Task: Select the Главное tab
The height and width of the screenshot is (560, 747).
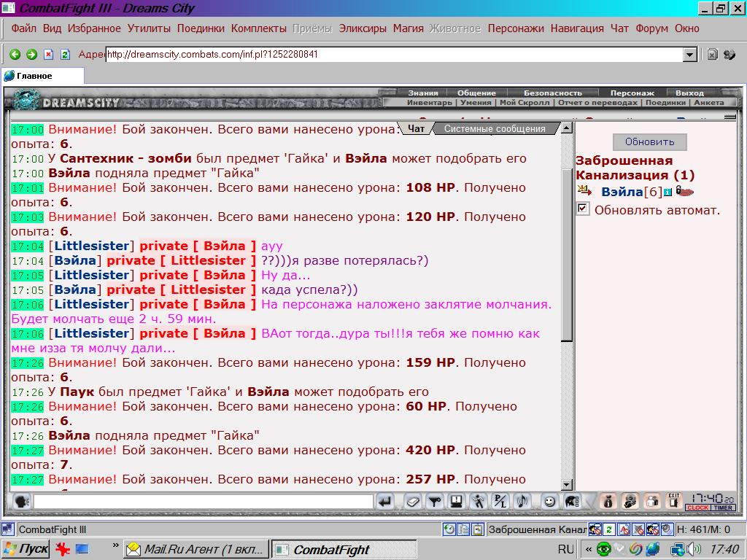Action: [x=43, y=76]
